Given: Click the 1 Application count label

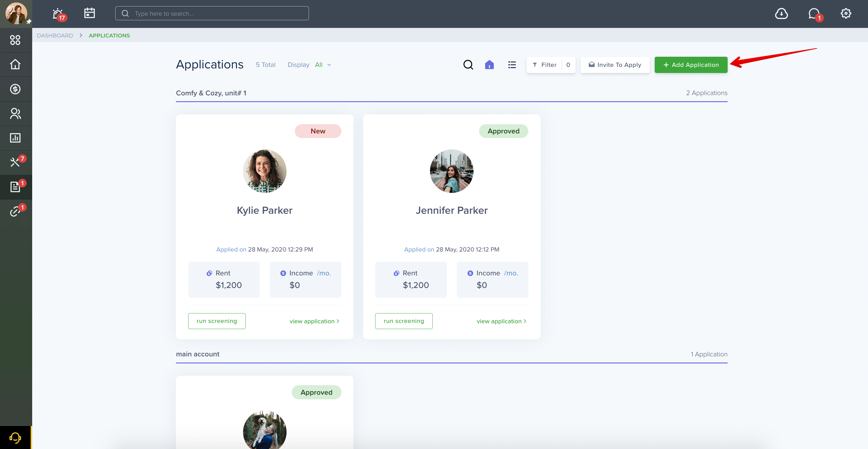Looking at the screenshot, I should [709, 354].
